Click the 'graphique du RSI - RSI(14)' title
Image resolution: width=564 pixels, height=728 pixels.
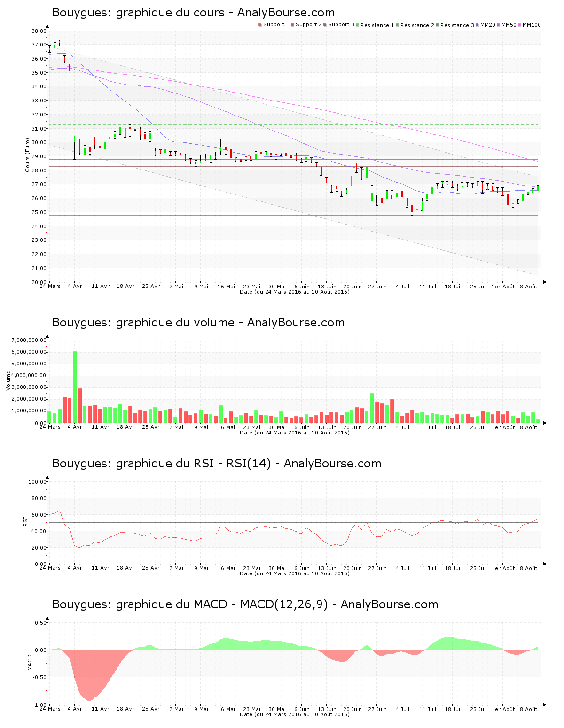coord(194,464)
